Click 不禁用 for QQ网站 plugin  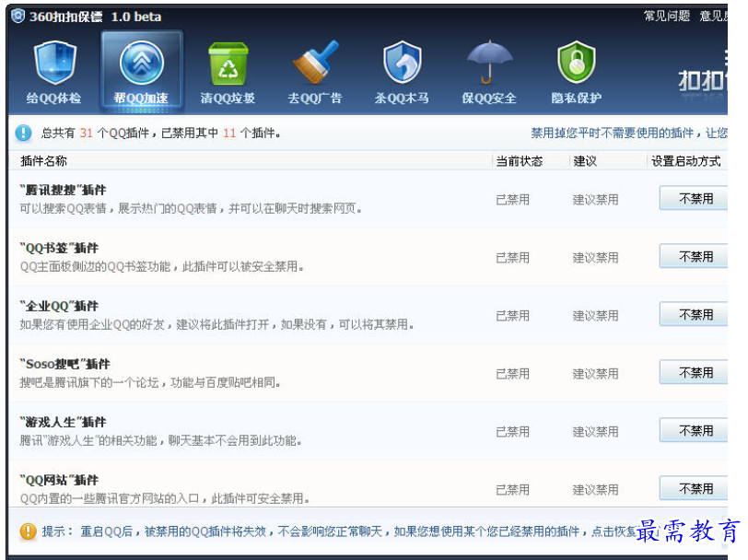[x=694, y=488]
